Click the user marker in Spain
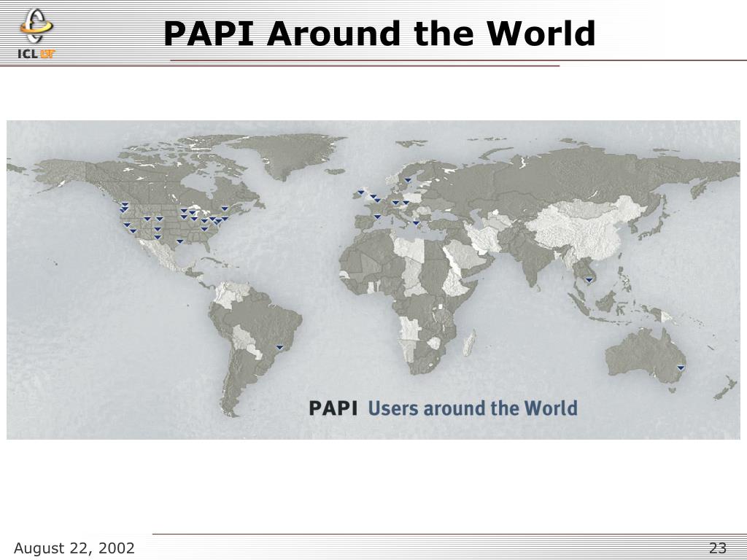 377,217
